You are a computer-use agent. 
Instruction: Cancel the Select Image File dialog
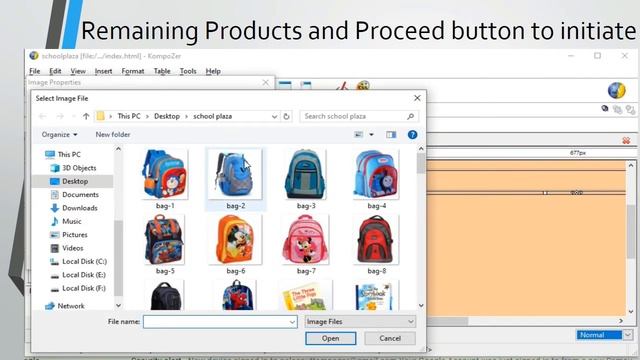pos(390,338)
